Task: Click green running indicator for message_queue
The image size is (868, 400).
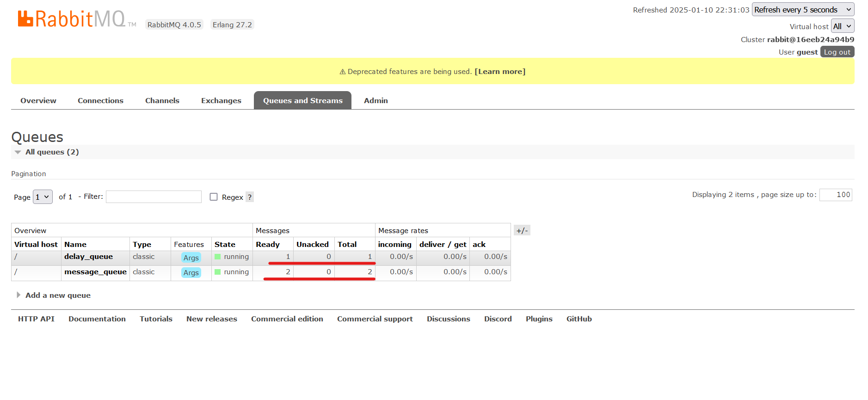Action: (x=217, y=272)
